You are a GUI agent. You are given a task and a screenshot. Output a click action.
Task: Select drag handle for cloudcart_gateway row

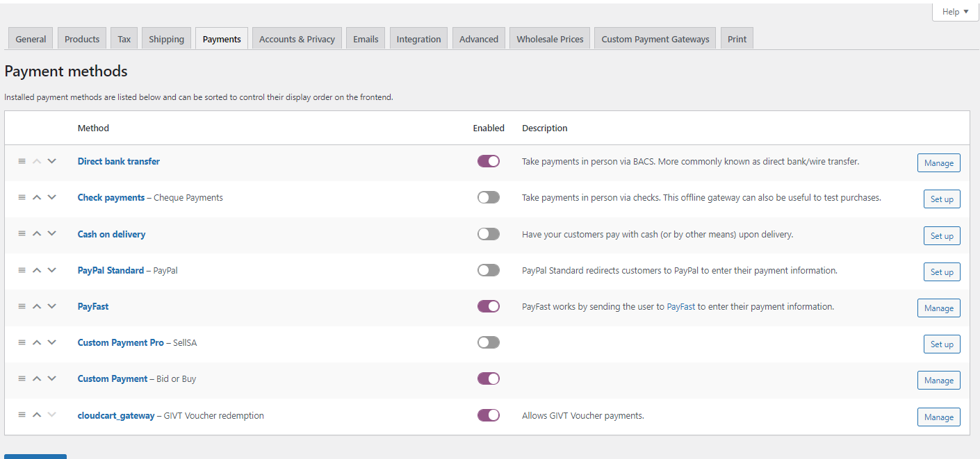pos(22,415)
